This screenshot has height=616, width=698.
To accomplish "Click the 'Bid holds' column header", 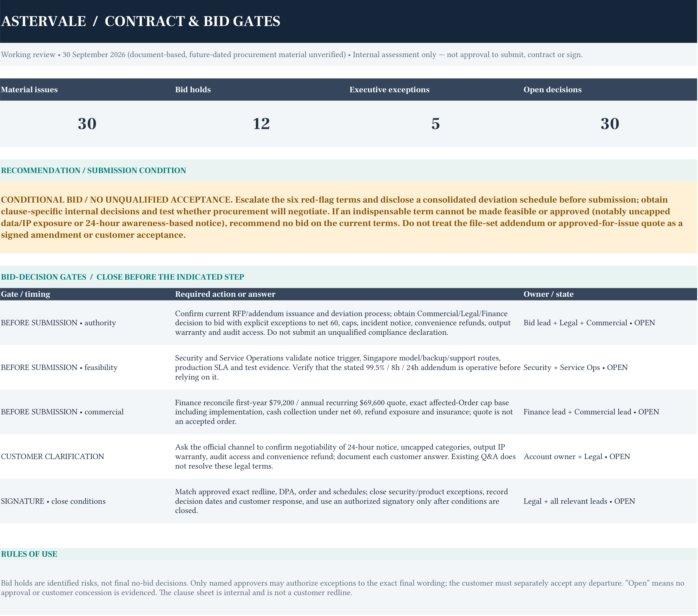I will click(193, 89).
